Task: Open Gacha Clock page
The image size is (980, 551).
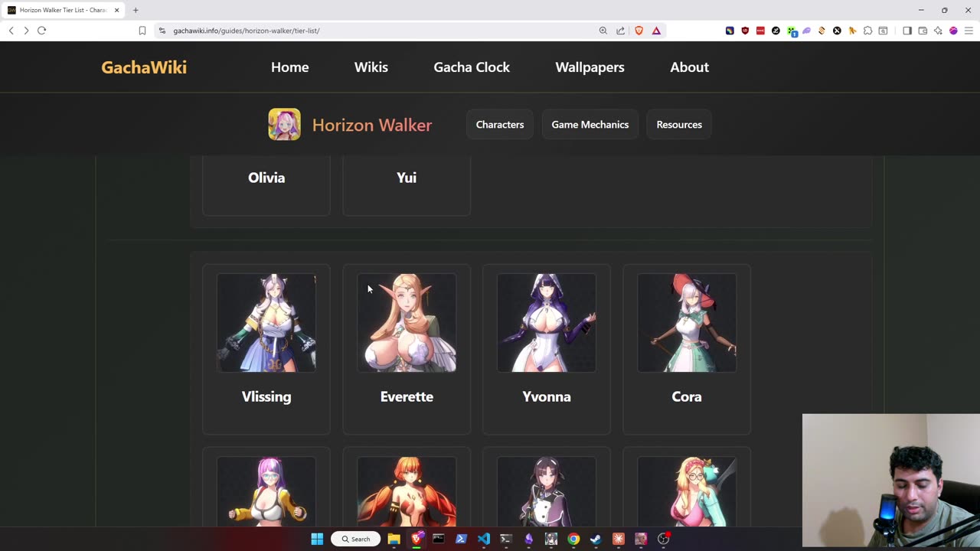Action: coord(472,67)
